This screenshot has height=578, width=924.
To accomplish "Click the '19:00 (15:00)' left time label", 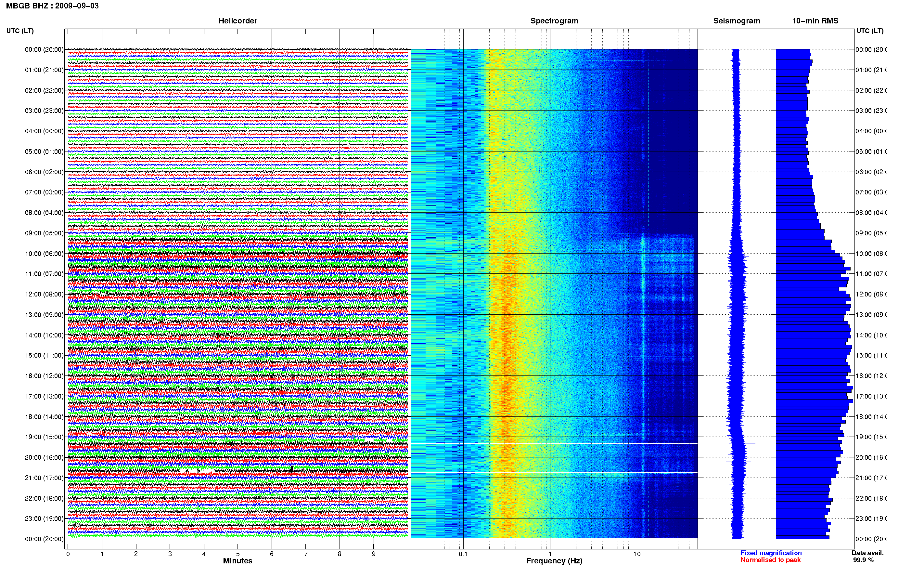I will tap(44, 437).
